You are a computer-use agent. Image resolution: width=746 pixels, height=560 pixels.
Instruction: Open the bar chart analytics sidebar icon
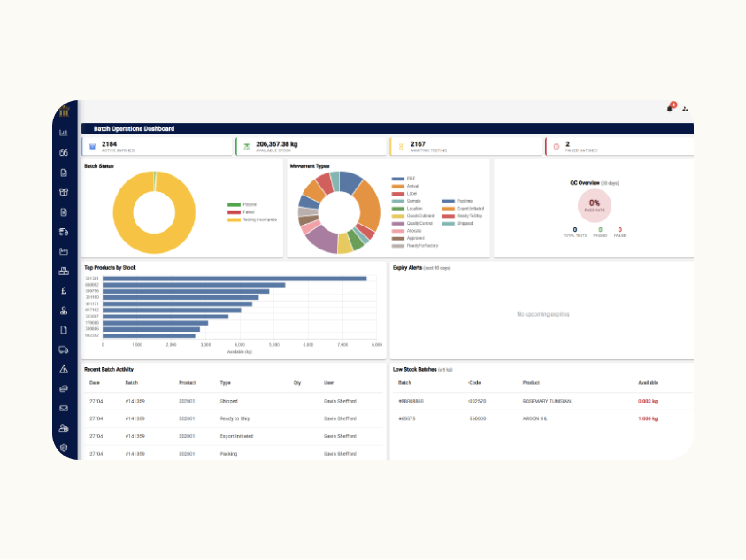(x=64, y=133)
